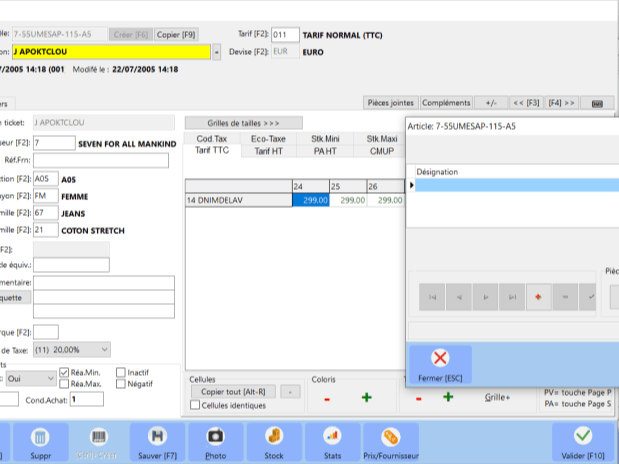Select the PA HT tab
This screenshot has height=464, width=619.
pyautogui.click(x=325, y=151)
